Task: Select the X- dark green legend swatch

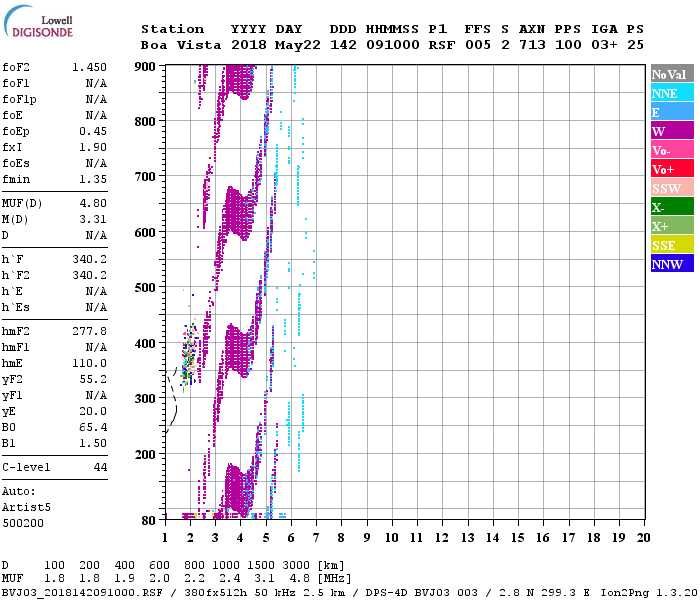Action: coord(672,207)
